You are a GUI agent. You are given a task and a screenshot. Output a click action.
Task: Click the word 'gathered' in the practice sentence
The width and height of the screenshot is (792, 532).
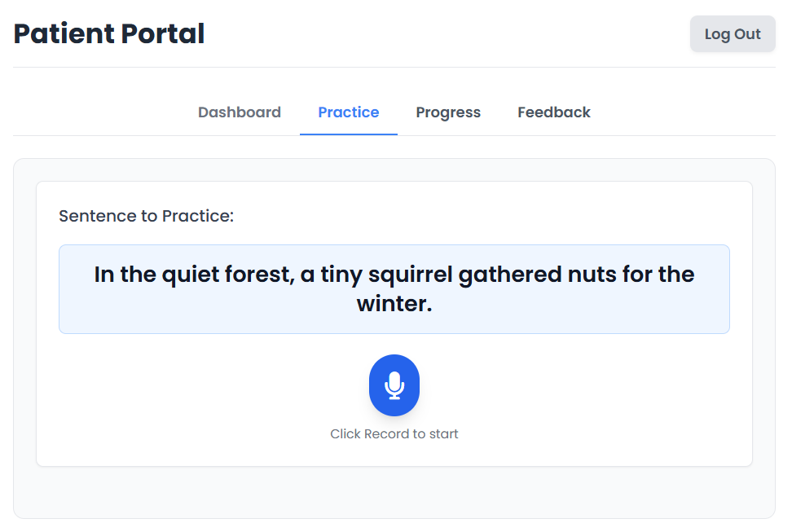coord(510,275)
